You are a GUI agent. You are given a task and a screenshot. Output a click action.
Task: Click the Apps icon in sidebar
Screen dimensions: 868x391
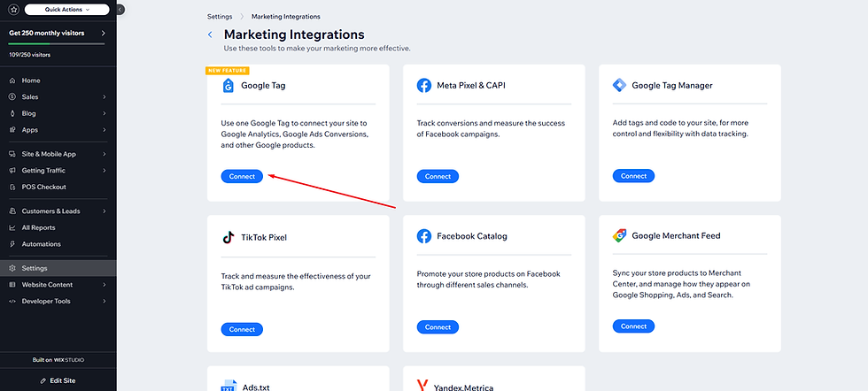(x=12, y=130)
